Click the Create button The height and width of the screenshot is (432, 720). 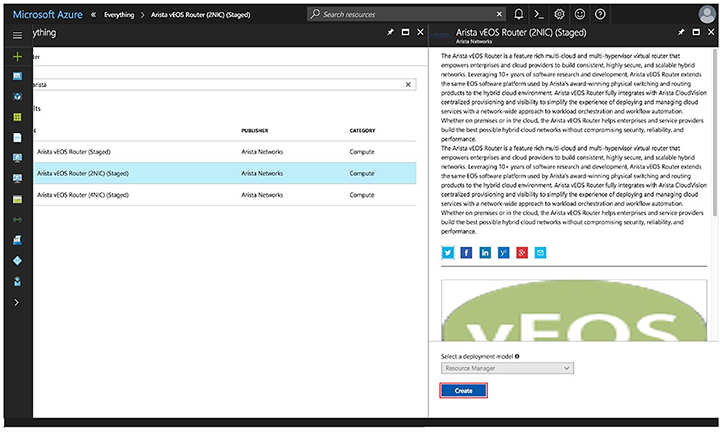tap(463, 391)
